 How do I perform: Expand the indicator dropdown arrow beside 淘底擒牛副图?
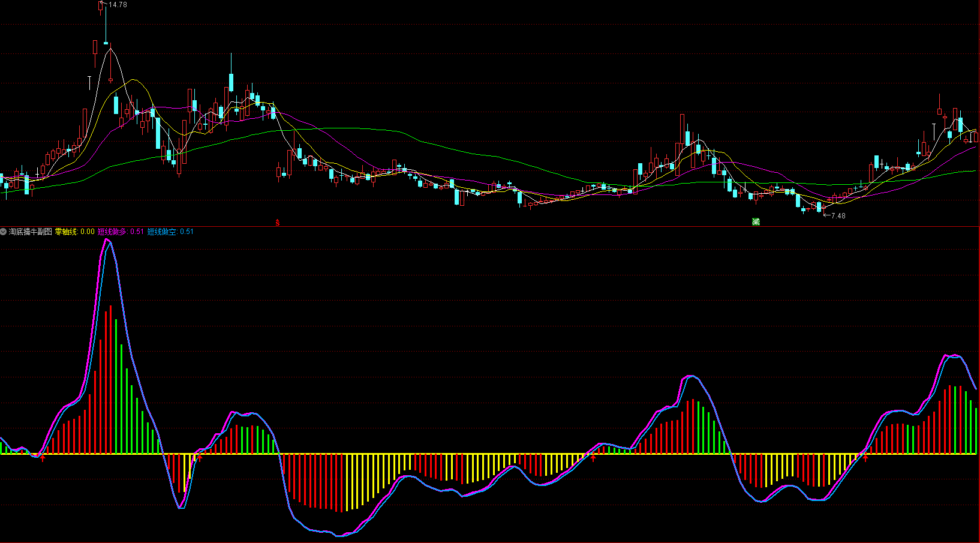4,232
